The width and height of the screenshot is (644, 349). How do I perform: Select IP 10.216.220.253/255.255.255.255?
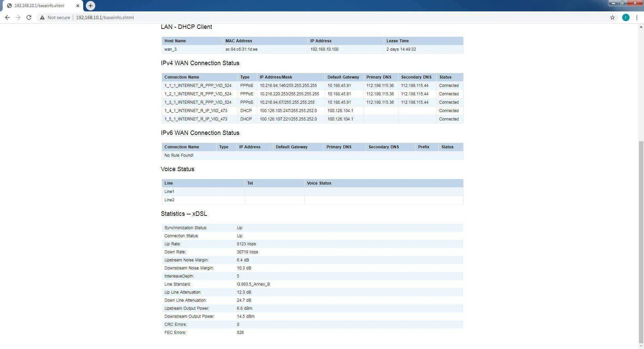[x=289, y=94]
